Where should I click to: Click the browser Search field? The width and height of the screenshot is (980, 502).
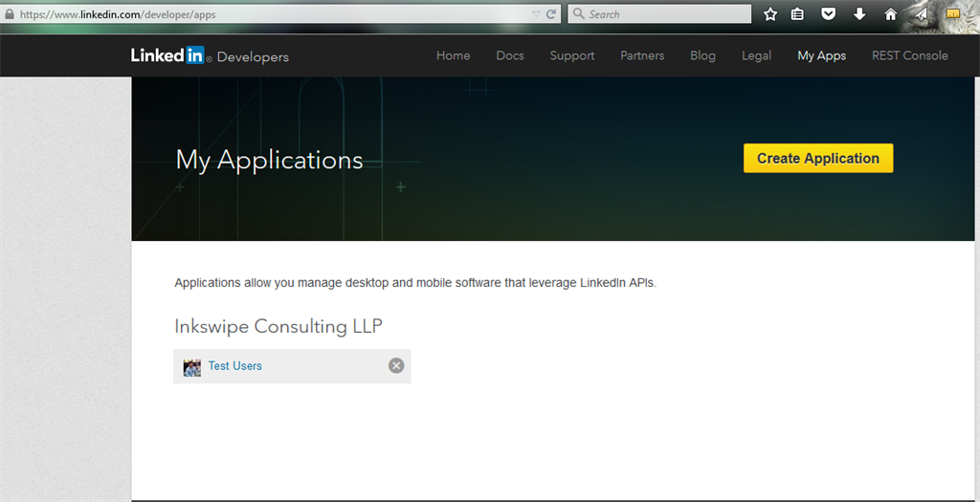coord(659,13)
